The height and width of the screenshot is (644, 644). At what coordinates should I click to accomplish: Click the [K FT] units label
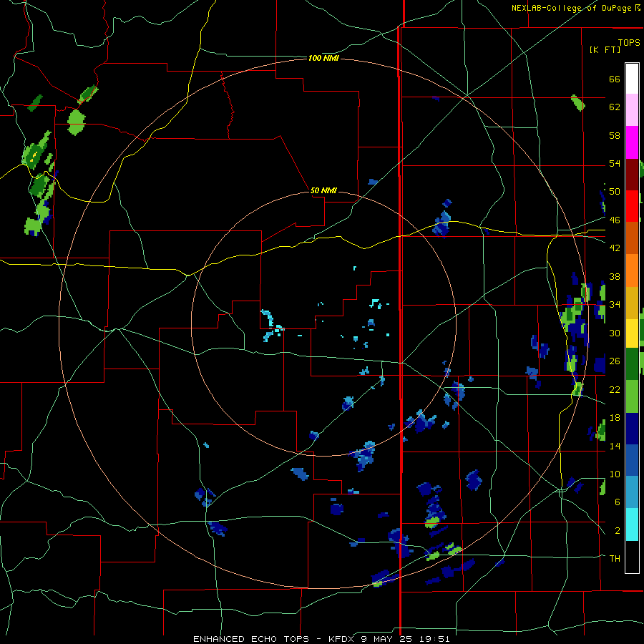pyautogui.click(x=605, y=50)
